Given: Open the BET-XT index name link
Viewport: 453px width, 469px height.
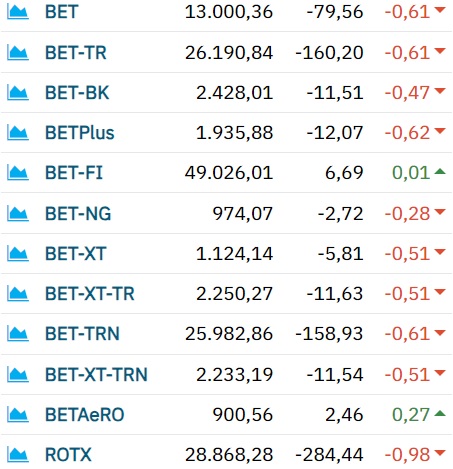Looking at the screenshot, I should coord(76,254).
